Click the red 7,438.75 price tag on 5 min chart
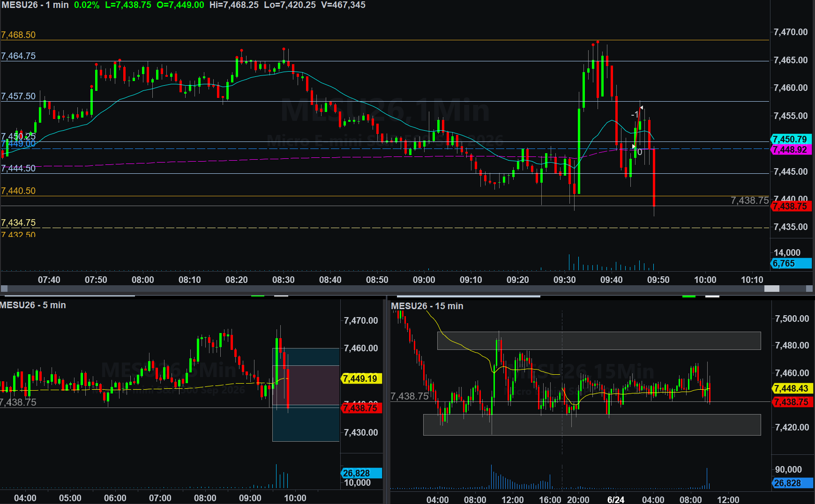 pos(361,408)
